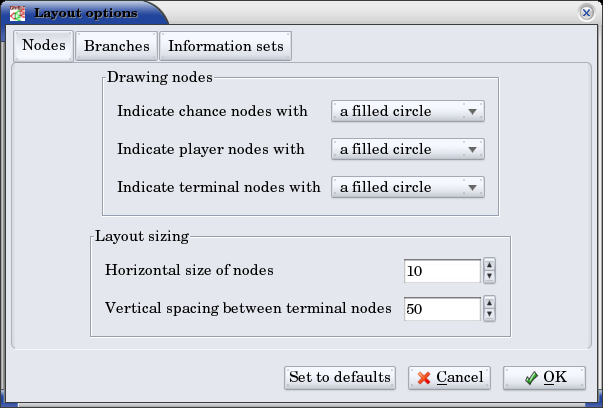603x408 pixels.
Task: Open the Branches tab
Action: pyautogui.click(x=117, y=46)
